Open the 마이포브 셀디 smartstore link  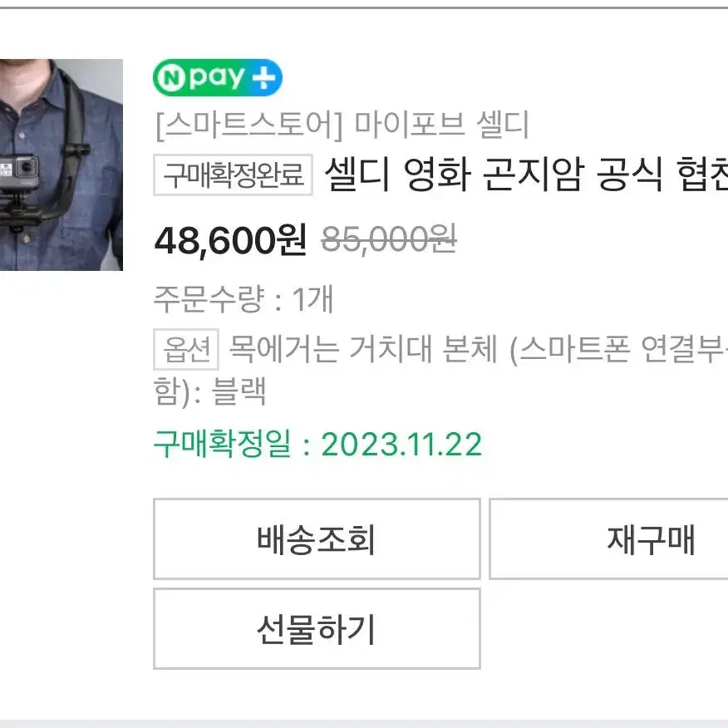(441, 125)
